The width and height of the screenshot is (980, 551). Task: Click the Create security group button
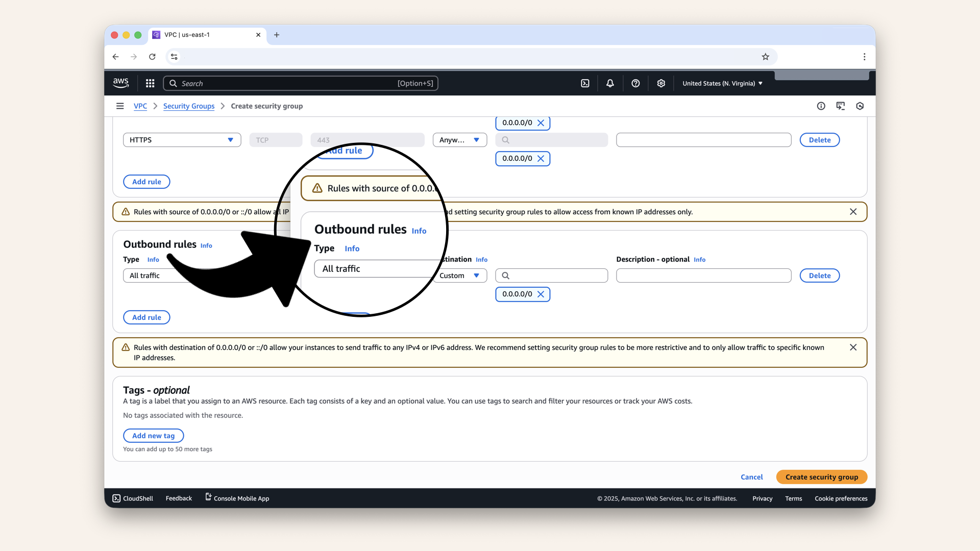point(821,477)
